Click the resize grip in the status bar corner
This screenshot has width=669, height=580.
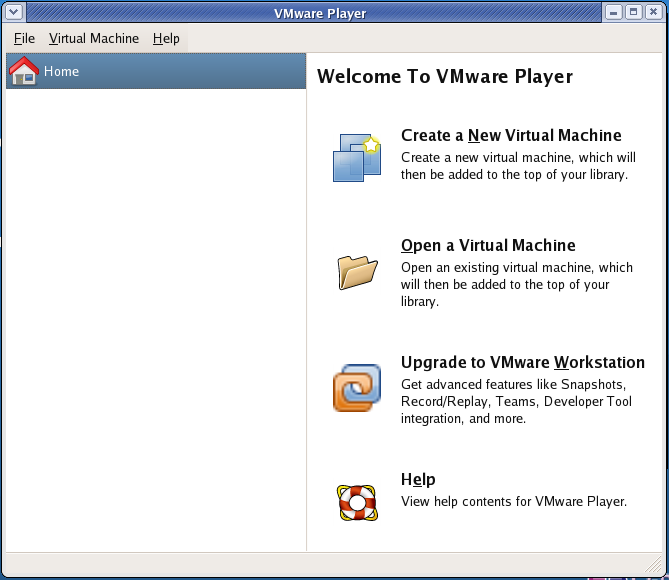coord(654,565)
